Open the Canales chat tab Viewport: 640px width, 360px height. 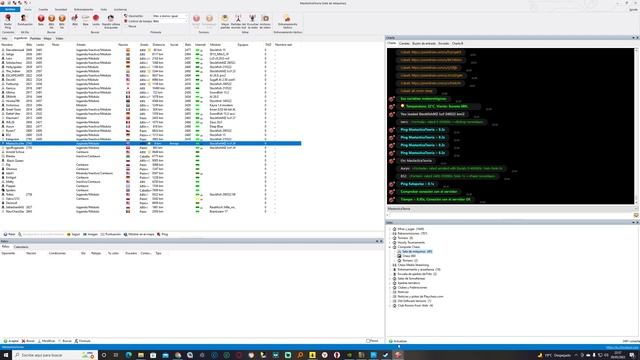pyautogui.click(x=404, y=43)
